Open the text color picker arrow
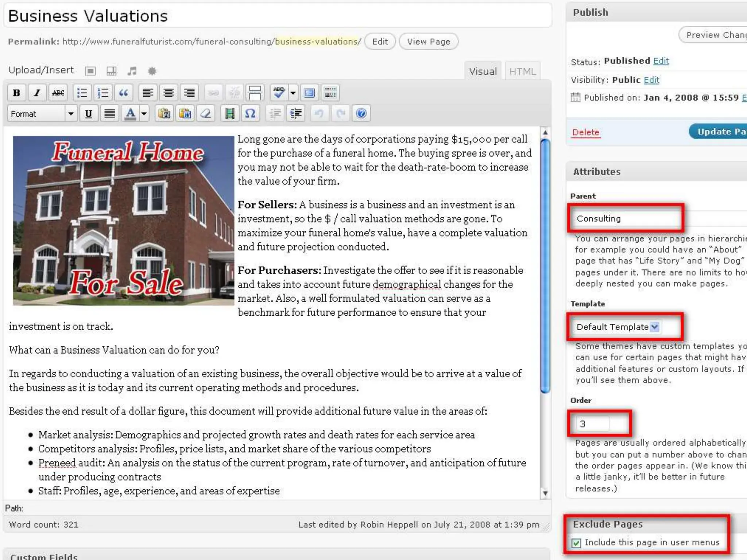The image size is (747, 560). (x=144, y=114)
